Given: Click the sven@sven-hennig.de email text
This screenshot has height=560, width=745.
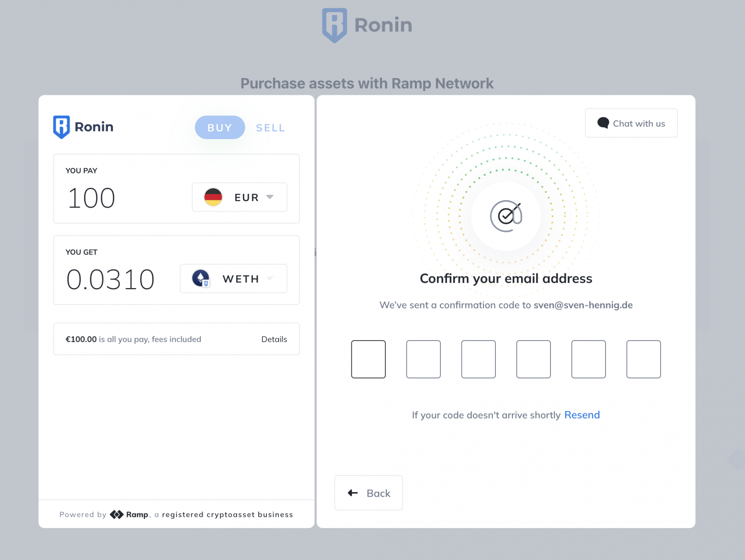Looking at the screenshot, I should (x=583, y=305).
